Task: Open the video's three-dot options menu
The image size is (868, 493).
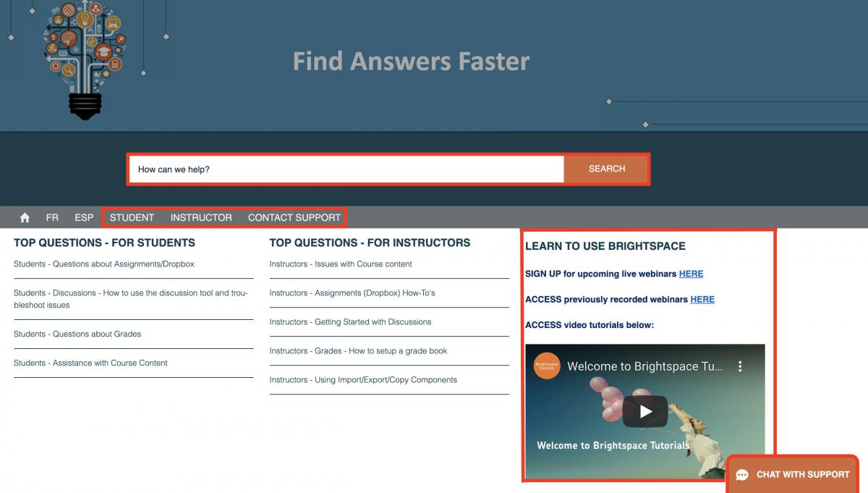Action: click(740, 366)
